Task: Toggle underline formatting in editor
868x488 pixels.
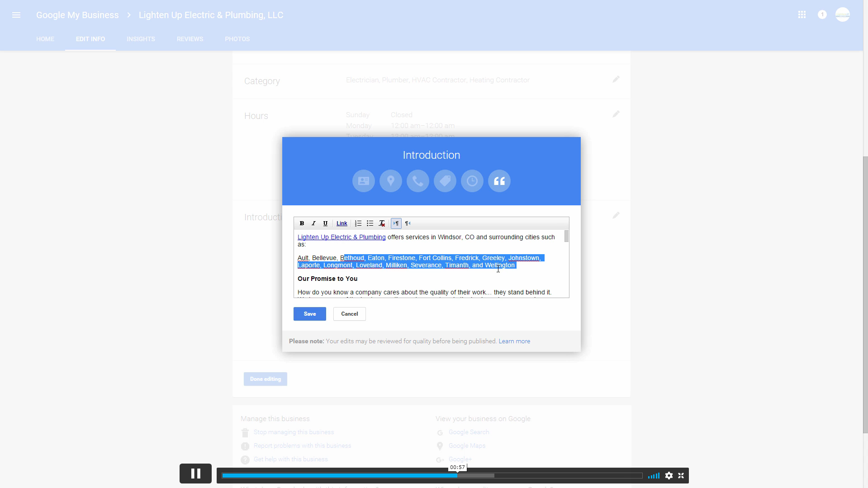Action: tap(325, 223)
